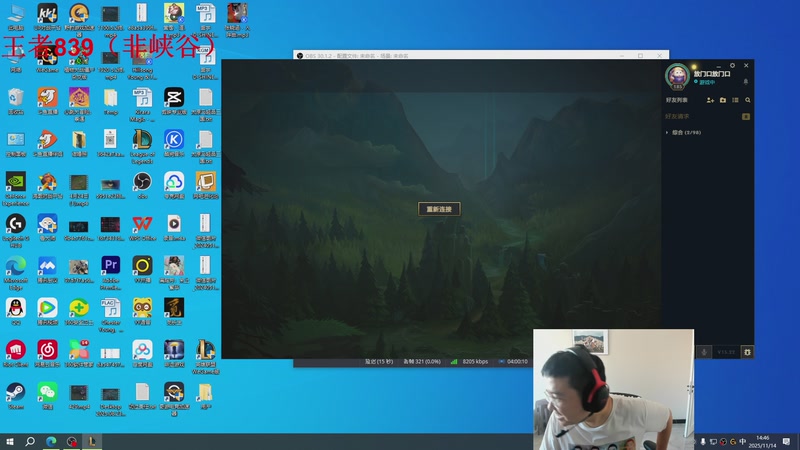Open the Recycle Bin icon
Viewport: 800px width, 450px height.
point(16,101)
